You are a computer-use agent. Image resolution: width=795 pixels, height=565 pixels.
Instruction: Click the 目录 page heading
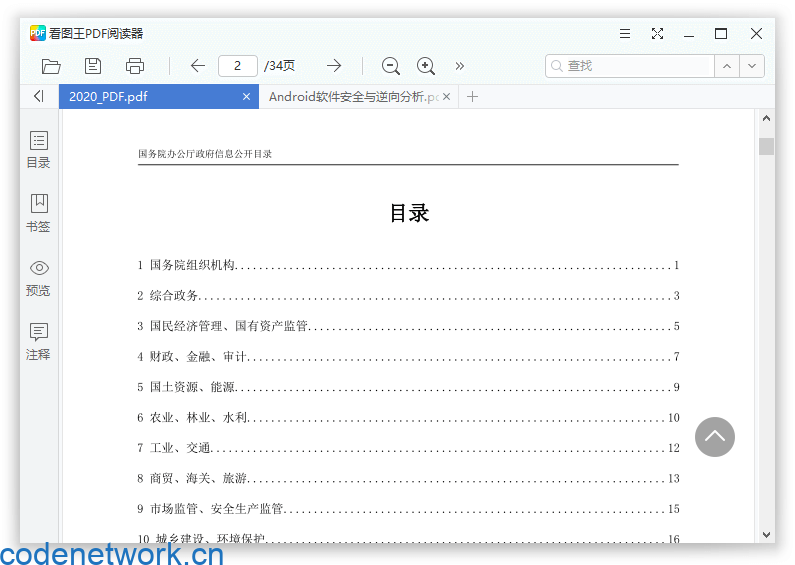409,213
